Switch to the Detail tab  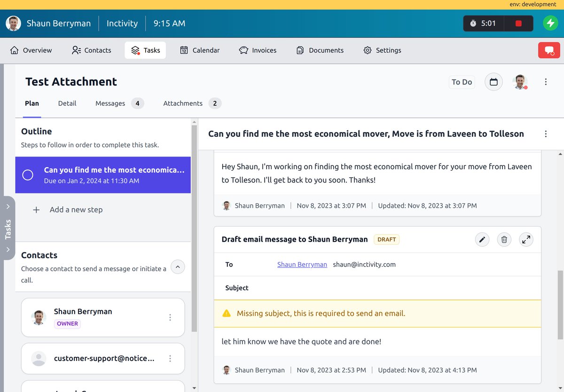point(67,103)
